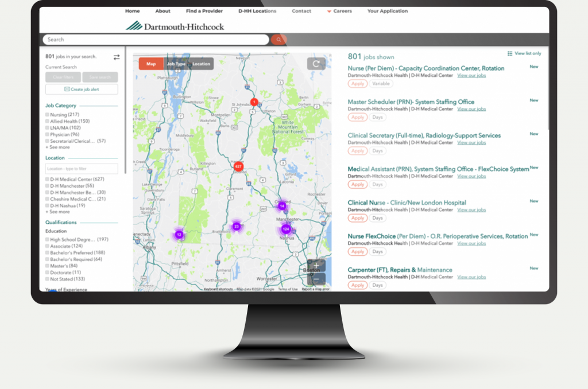Screen dimensions: 588x389
Task: Open the Carpenter (FT), Repairs & Maintenance title
Action: pyautogui.click(x=400, y=270)
